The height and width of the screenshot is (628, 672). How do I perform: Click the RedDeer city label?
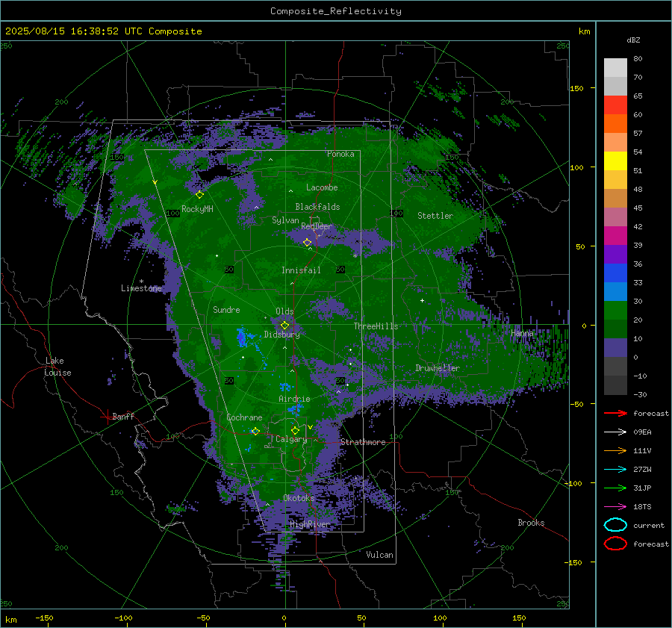[x=317, y=226]
